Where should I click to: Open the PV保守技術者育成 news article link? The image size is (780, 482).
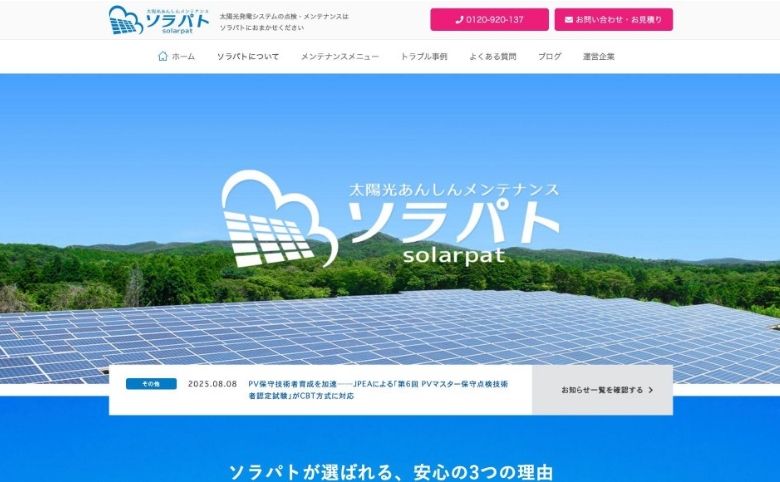378,390
